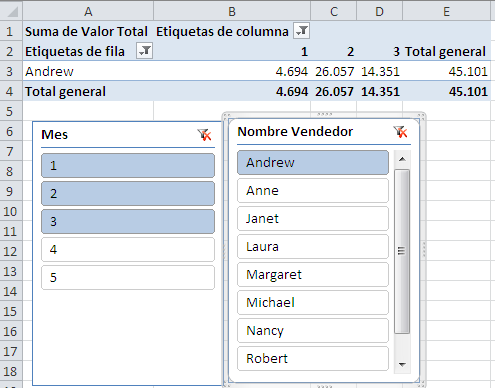This screenshot has height=388, width=495.
Task: Clear the Nombre Vendedor slicer filter
Action: (x=400, y=132)
